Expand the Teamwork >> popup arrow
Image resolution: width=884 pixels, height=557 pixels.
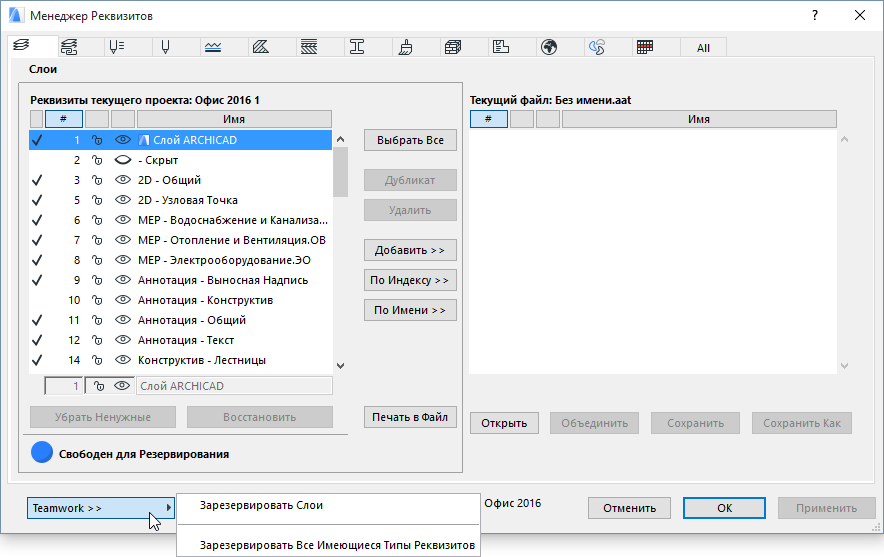(x=169, y=508)
